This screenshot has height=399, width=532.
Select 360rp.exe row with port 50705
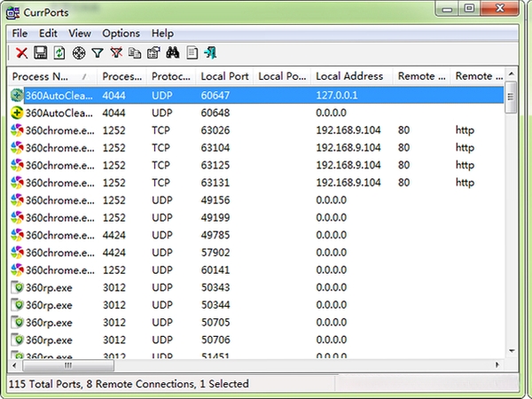pyautogui.click(x=257, y=323)
